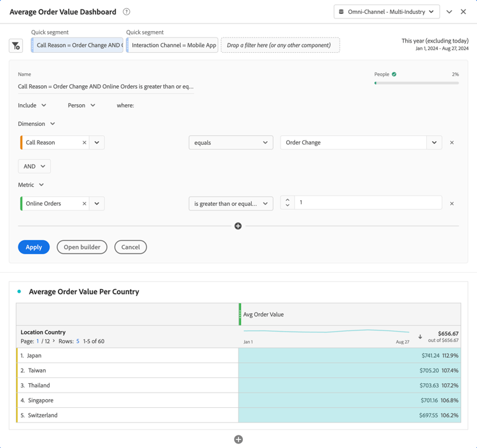Expand the Order Change value dropdown arrow

point(434,142)
